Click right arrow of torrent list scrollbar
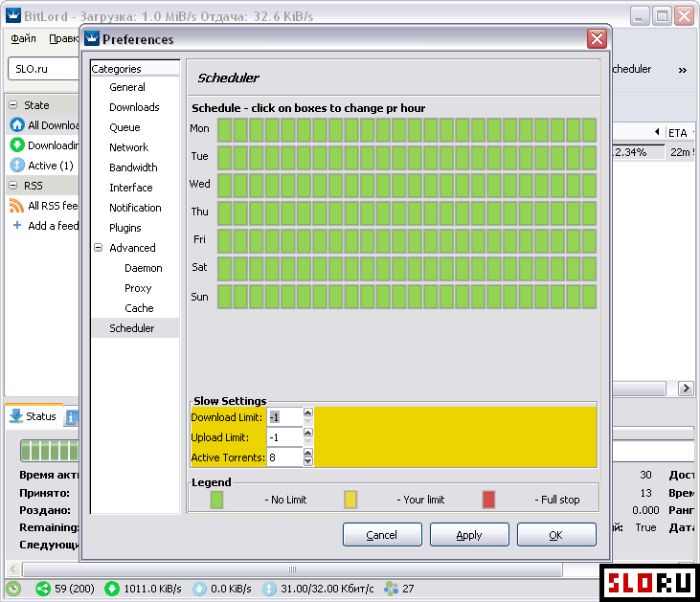Image resolution: width=700 pixels, height=602 pixels. pyautogui.click(x=686, y=389)
